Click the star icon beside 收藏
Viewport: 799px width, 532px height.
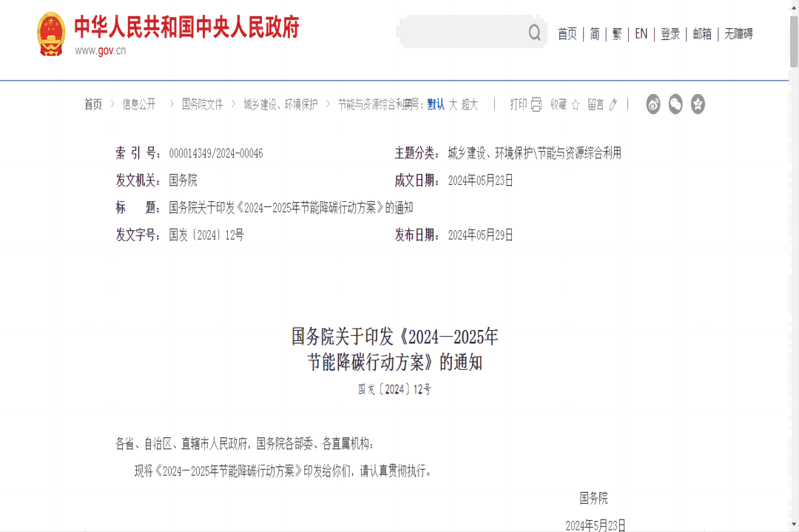click(x=576, y=105)
